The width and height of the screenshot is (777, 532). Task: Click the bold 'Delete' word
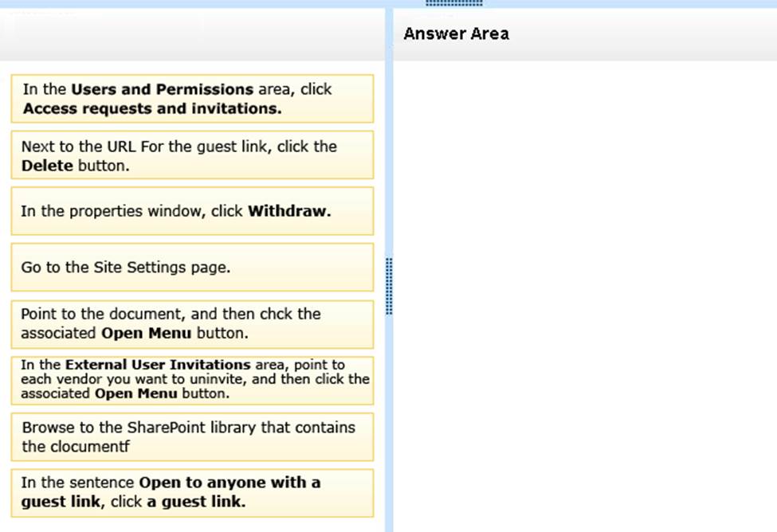coord(47,166)
